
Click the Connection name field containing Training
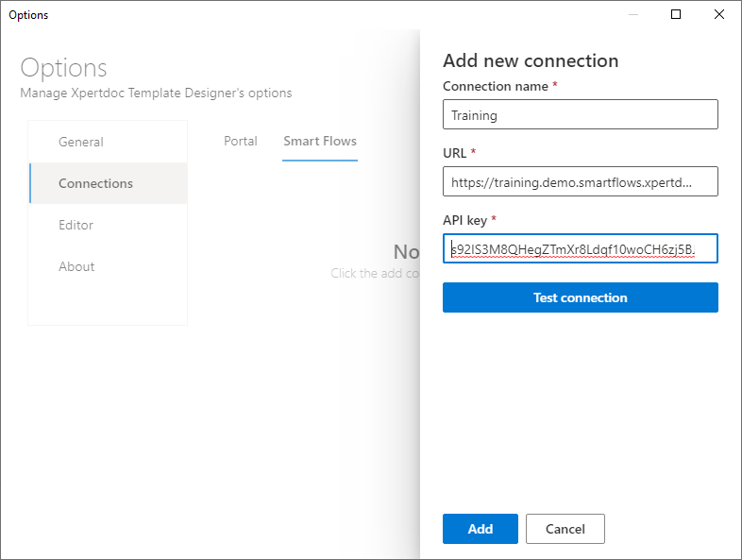pos(581,114)
